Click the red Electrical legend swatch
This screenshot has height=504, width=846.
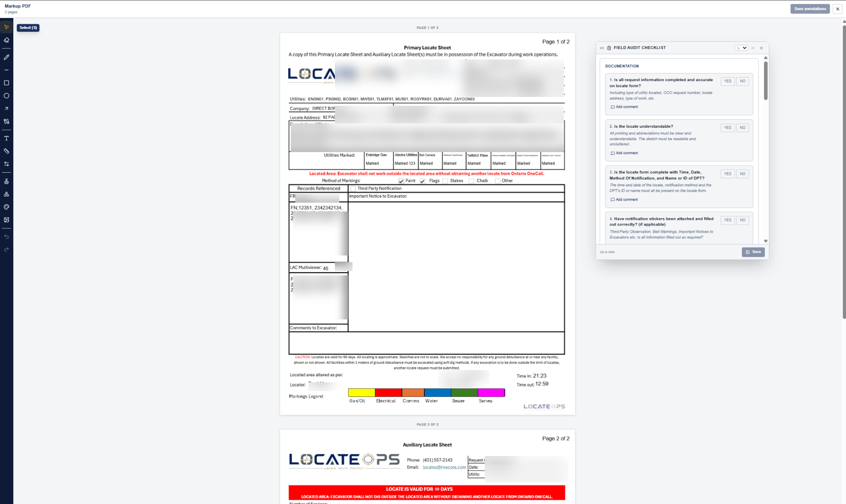(388, 393)
